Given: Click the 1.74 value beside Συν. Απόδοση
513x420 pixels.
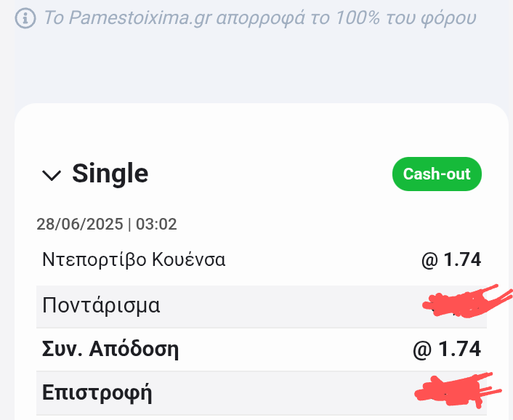Looking at the screenshot, I should coord(459,350).
